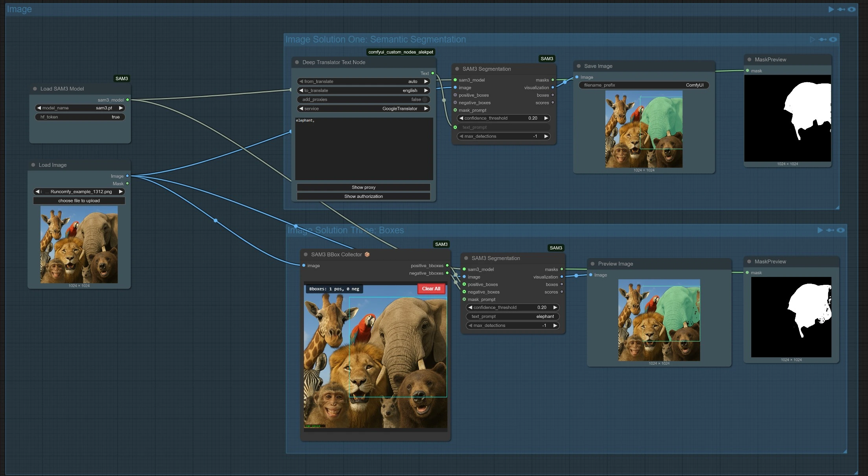868x476 pixels.
Task: Click the filename_prefix field in Save Image
Action: click(644, 85)
